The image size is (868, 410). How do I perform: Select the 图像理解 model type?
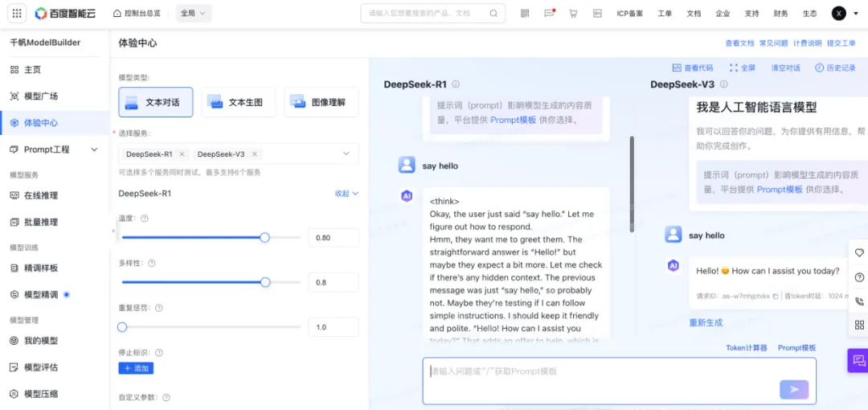(321, 102)
